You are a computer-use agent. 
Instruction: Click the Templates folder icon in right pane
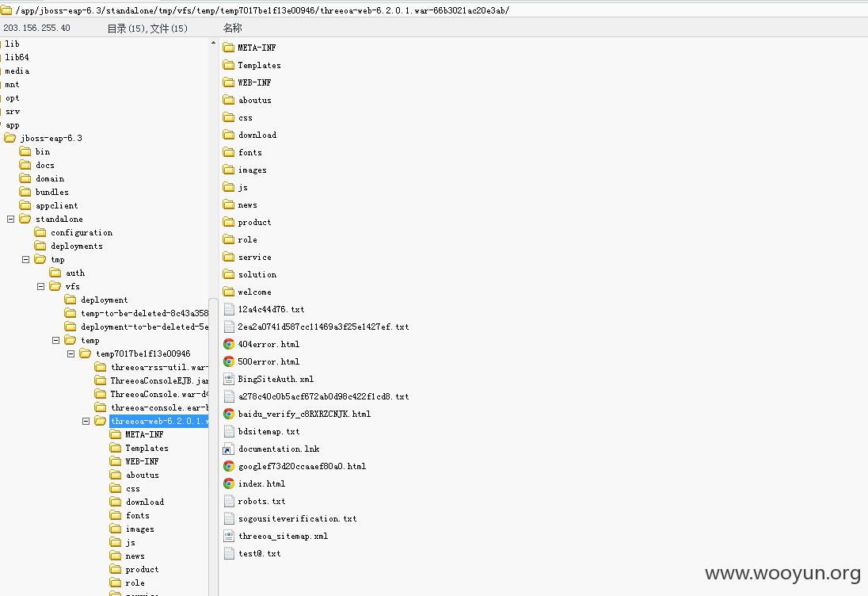click(229, 65)
